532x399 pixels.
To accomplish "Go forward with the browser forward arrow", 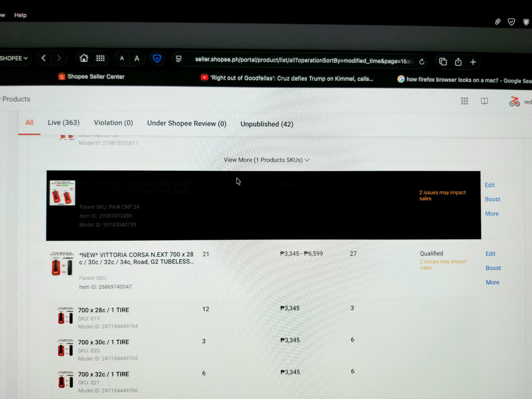I will [x=59, y=58].
